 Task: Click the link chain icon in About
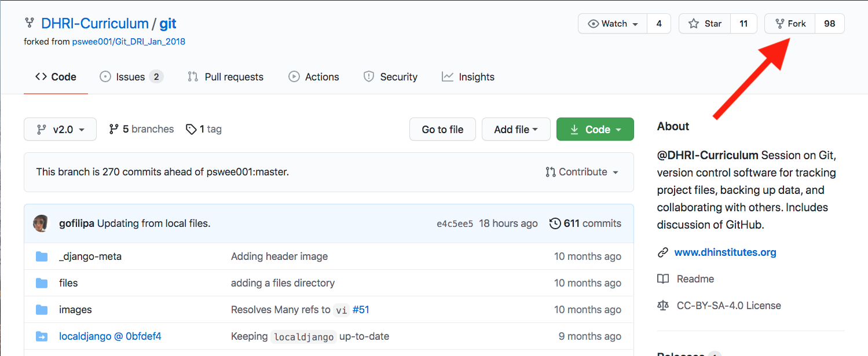[x=663, y=252]
